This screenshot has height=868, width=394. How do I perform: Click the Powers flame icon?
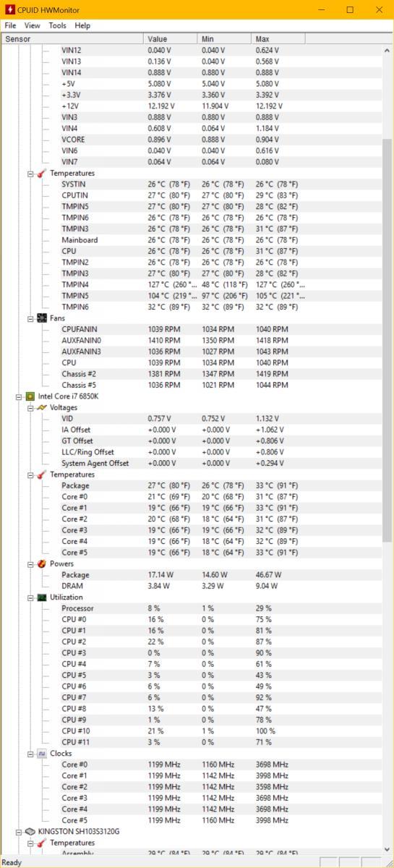(x=42, y=563)
